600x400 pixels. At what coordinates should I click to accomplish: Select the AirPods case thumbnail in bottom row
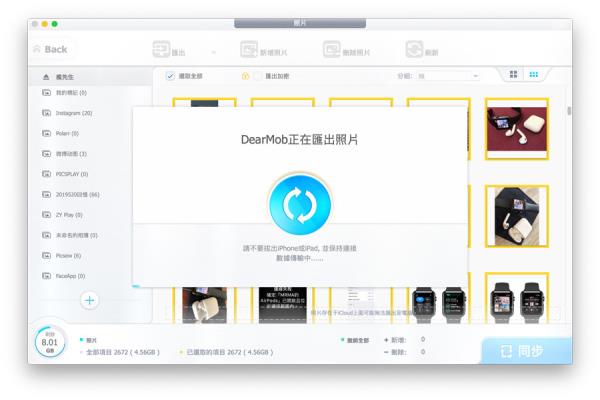204,305
